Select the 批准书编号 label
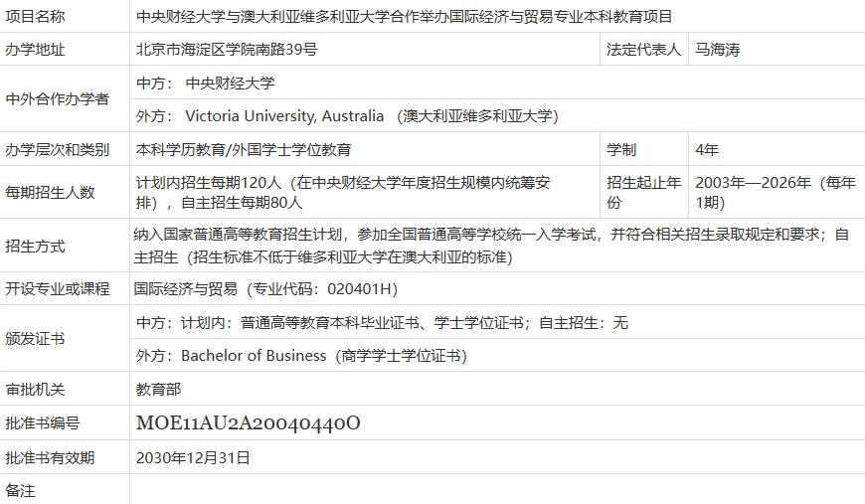 pos(43,422)
